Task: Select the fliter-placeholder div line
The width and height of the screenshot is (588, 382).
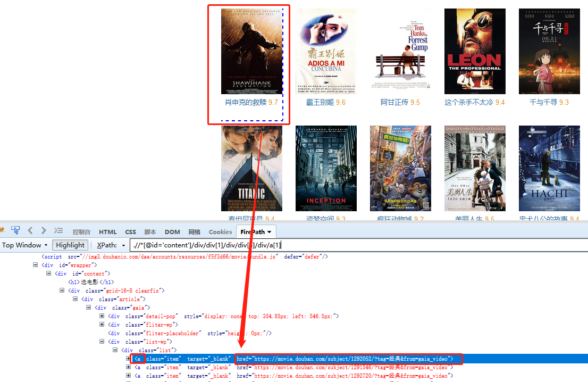Action: click(190, 333)
